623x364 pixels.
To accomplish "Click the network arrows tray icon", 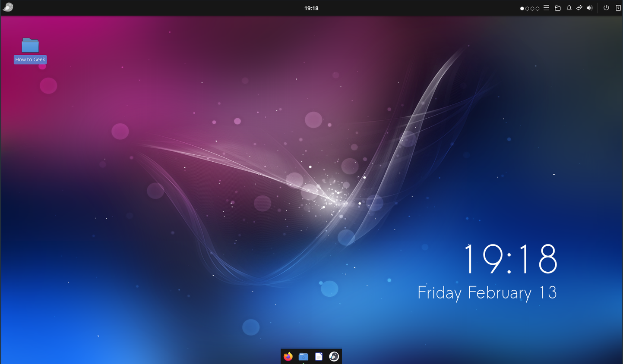I will point(579,8).
